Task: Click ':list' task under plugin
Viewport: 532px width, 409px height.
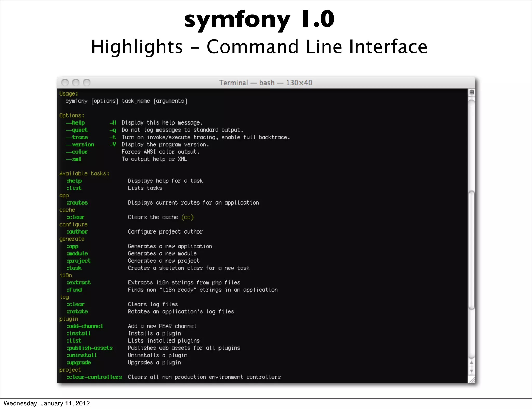Action: 74,341
